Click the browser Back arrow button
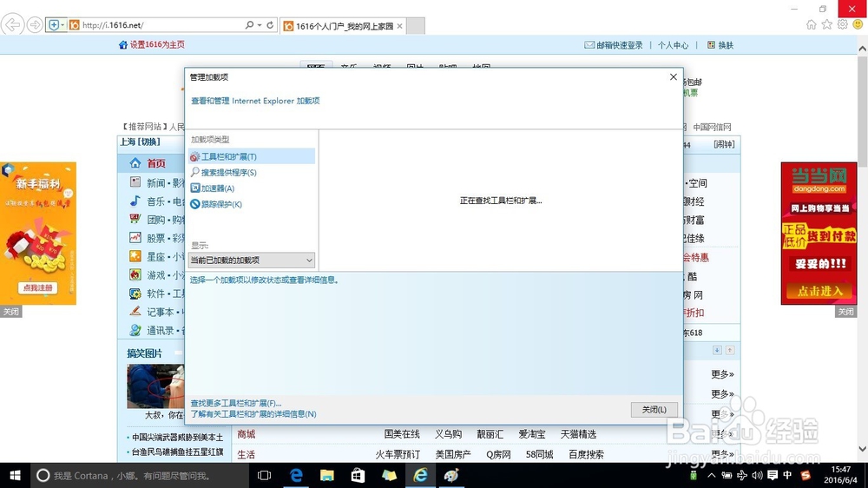The height and width of the screenshot is (488, 868). [12, 25]
